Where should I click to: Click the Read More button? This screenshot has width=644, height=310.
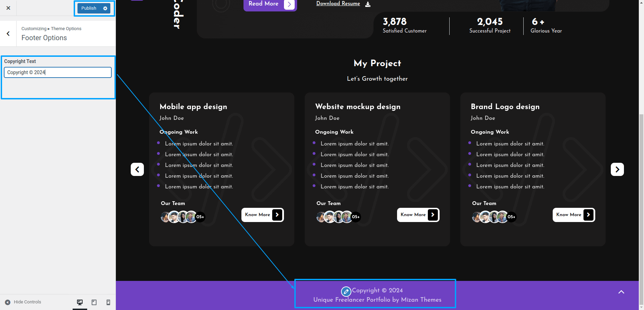pyautogui.click(x=270, y=4)
